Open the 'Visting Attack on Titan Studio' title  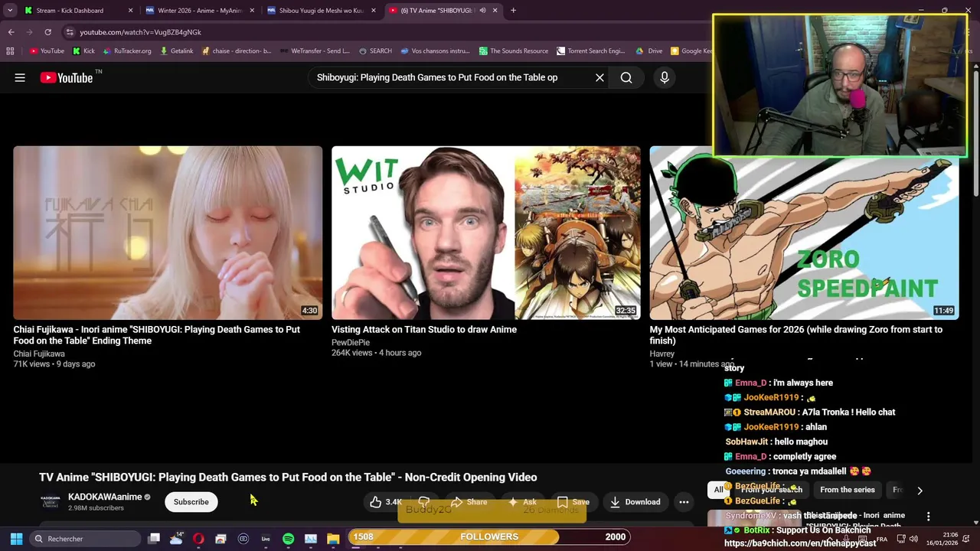coord(424,329)
